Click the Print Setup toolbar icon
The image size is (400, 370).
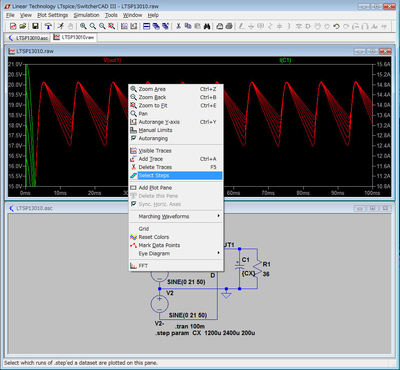pos(219,26)
